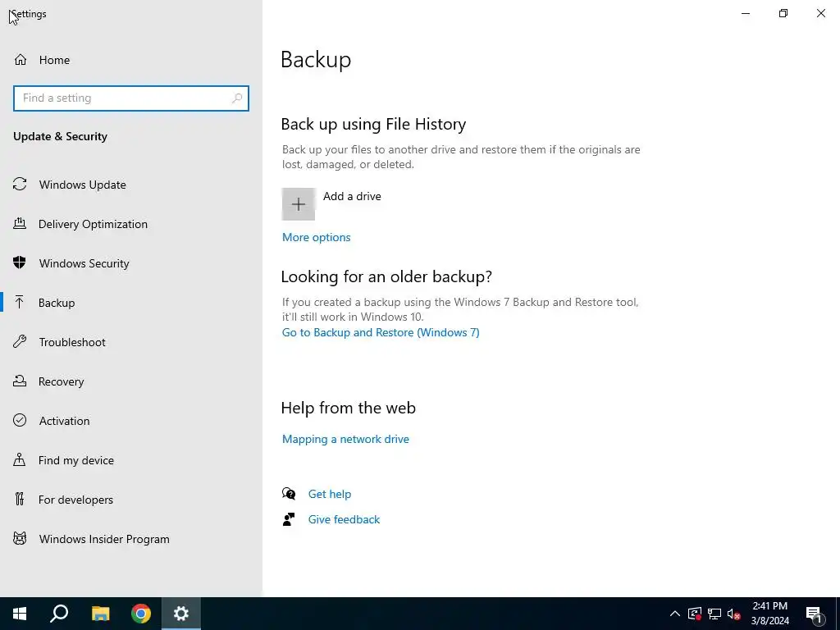The width and height of the screenshot is (840, 630).
Task: Click the Give feedback link
Action: pos(344,519)
